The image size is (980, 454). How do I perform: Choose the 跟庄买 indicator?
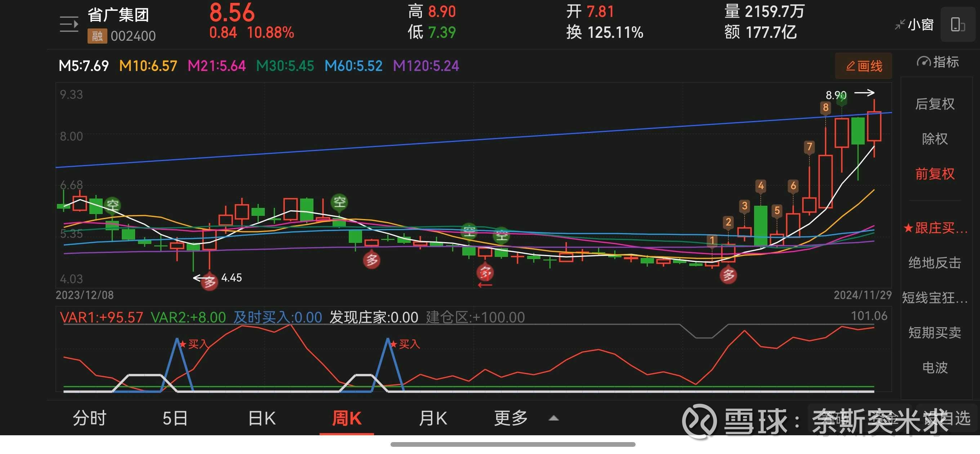pyautogui.click(x=935, y=228)
